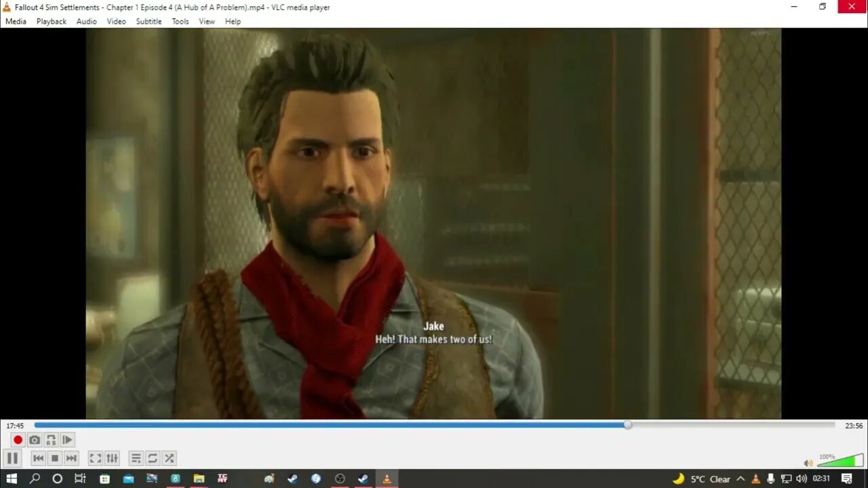This screenshot has height=488, width=868.
Task: Open the Video menu
Action: (x=116, y=22)
